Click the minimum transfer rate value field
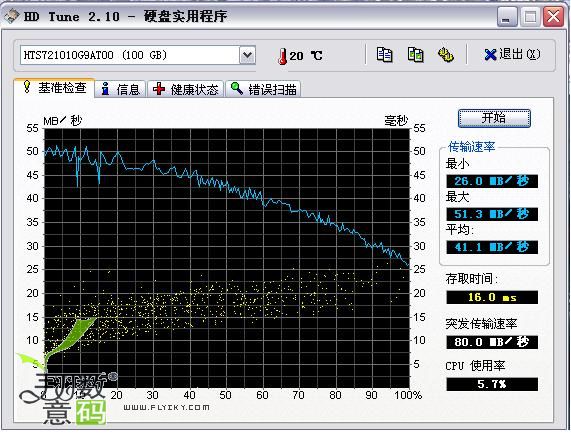Viewport: 571px width, 433px height. (x=492, y=181)
